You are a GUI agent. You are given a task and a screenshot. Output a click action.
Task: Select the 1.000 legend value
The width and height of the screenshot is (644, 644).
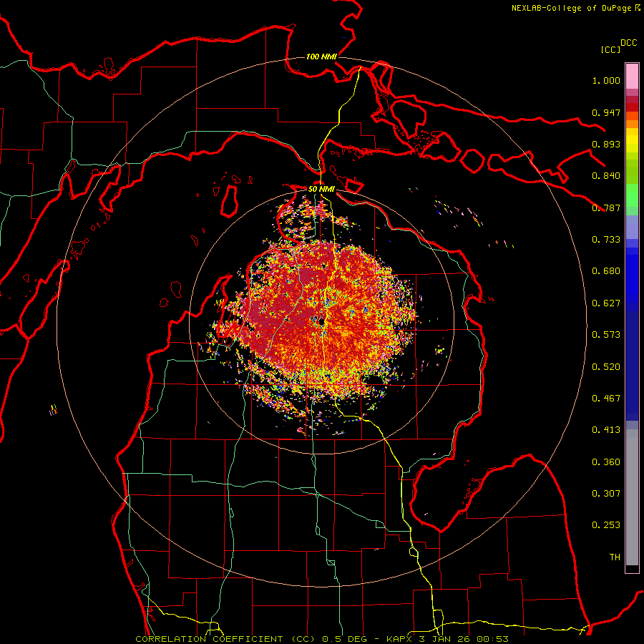606,80
